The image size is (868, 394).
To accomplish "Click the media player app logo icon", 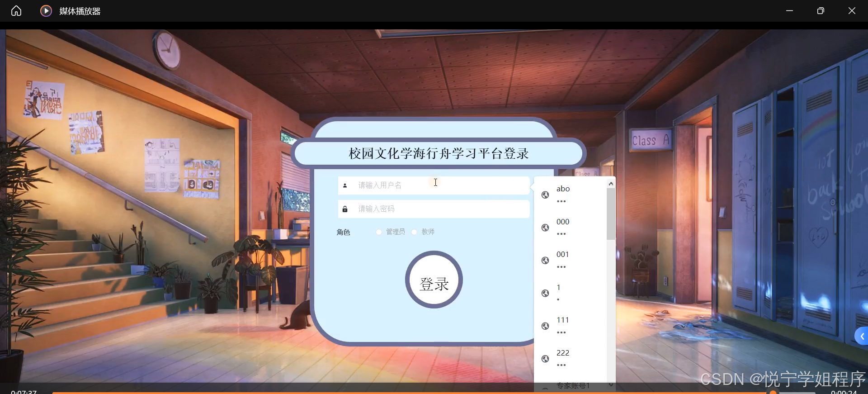I will click(46, 11).
